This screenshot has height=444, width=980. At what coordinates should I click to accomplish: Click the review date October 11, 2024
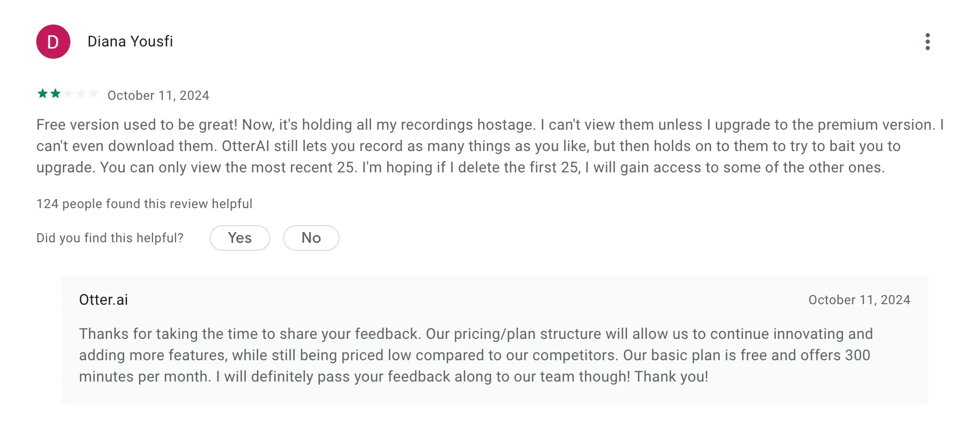pos(158,96)
